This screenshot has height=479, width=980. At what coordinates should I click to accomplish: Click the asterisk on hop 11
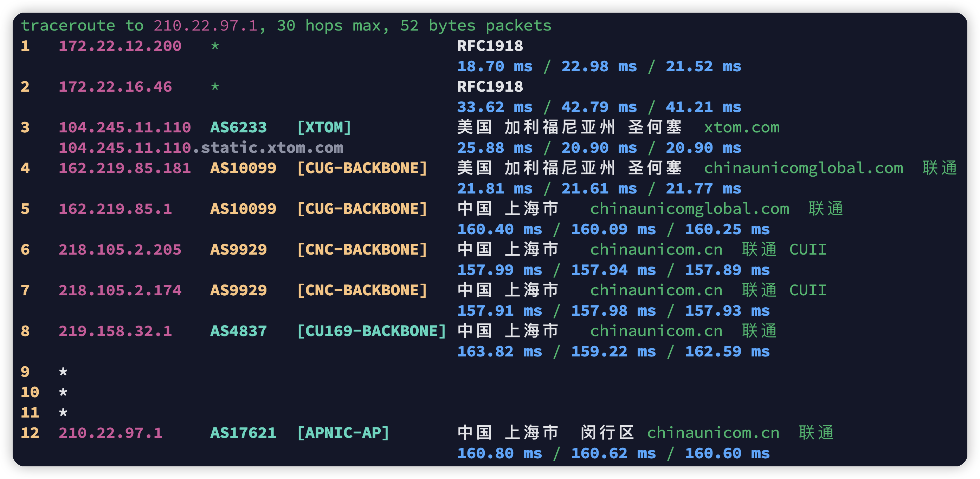click(63, 413)
